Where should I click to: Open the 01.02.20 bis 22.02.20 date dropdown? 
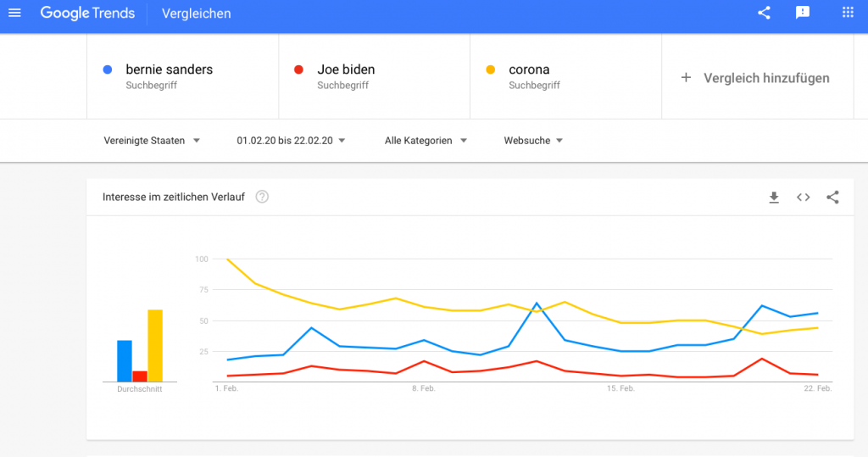click(x=292, y=141)
